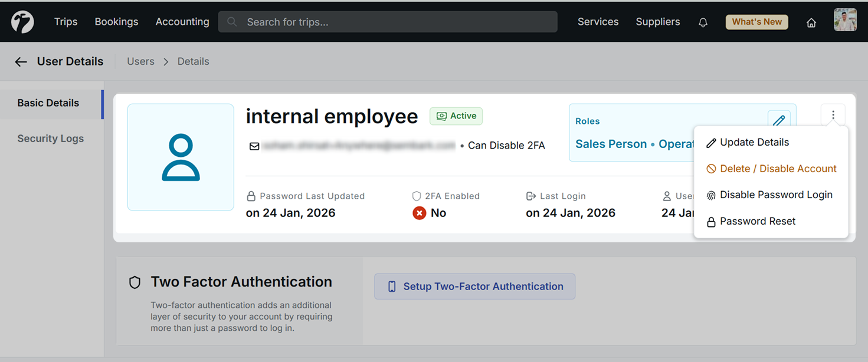Click the Password Last Updated date value
The width and height of the screenshot is (868, 362).
290,213
